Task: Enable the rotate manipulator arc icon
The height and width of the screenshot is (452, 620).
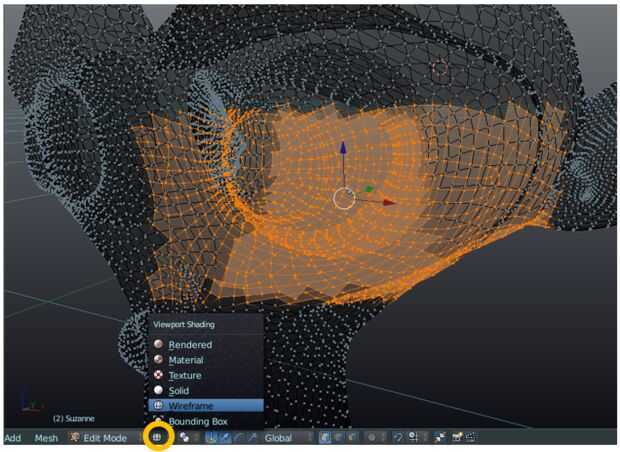Action: pos(239,437)
